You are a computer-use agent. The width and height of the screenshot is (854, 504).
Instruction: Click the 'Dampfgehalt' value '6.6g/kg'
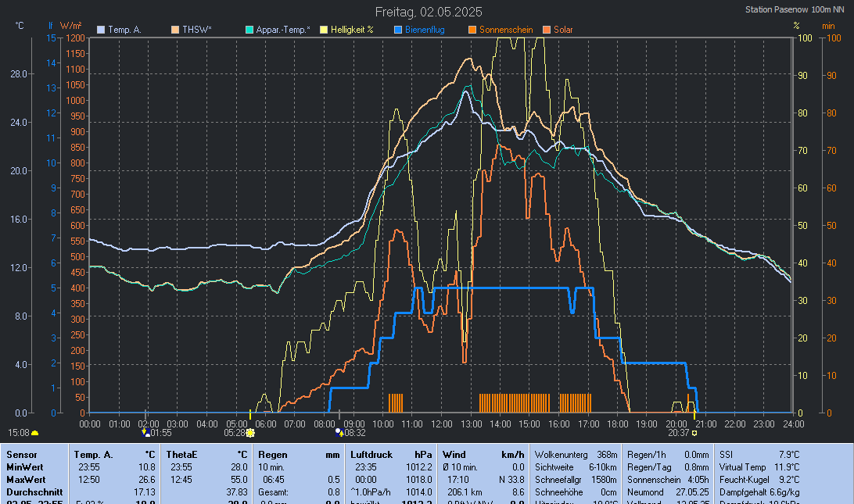pyautogui.click(x=784, y=492)
